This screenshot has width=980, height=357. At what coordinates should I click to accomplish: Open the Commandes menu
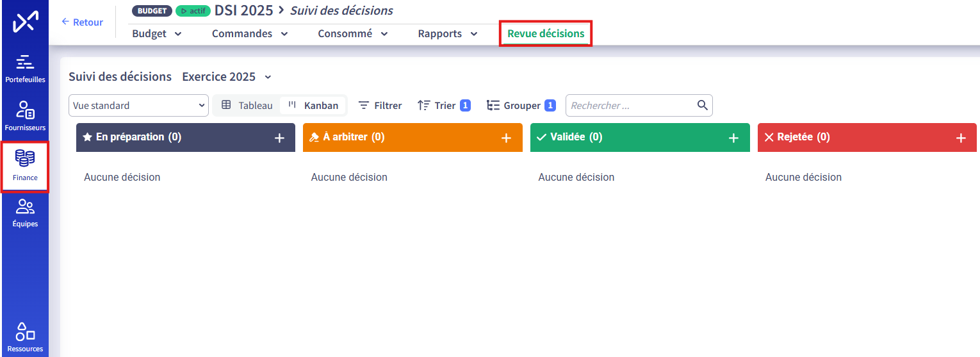tap(250, 34)
